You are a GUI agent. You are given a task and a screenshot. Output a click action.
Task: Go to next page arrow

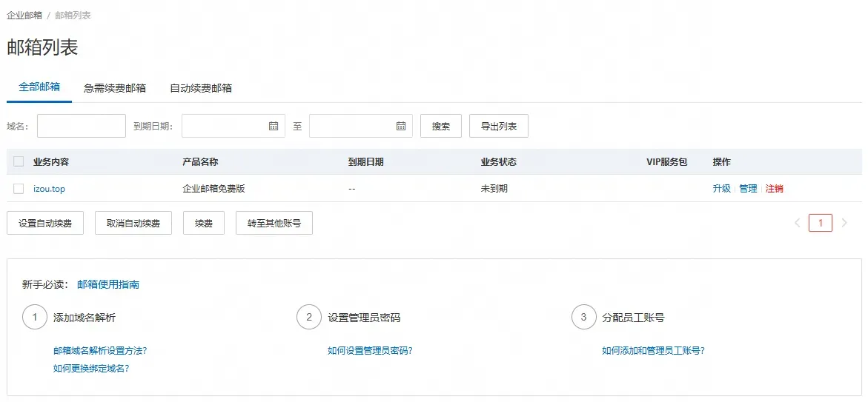(844, 223)
